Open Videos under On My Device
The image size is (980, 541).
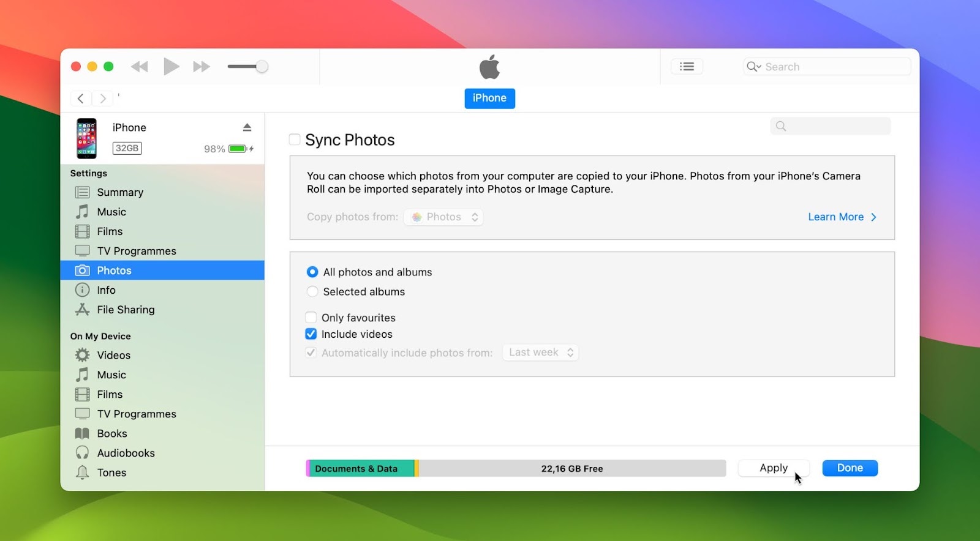(x=162, y=355)
